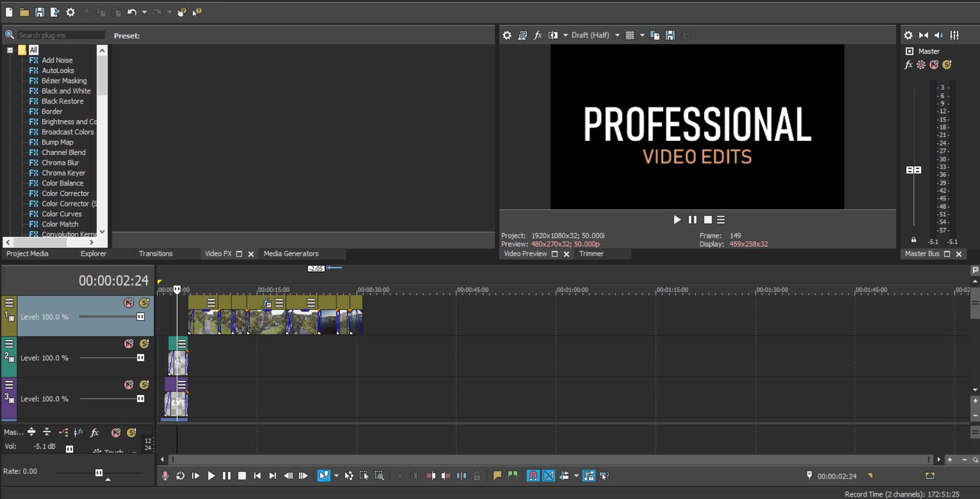The image size is (980, 499).
Task: Open the Trimmer tab
Action: [591, 254]
